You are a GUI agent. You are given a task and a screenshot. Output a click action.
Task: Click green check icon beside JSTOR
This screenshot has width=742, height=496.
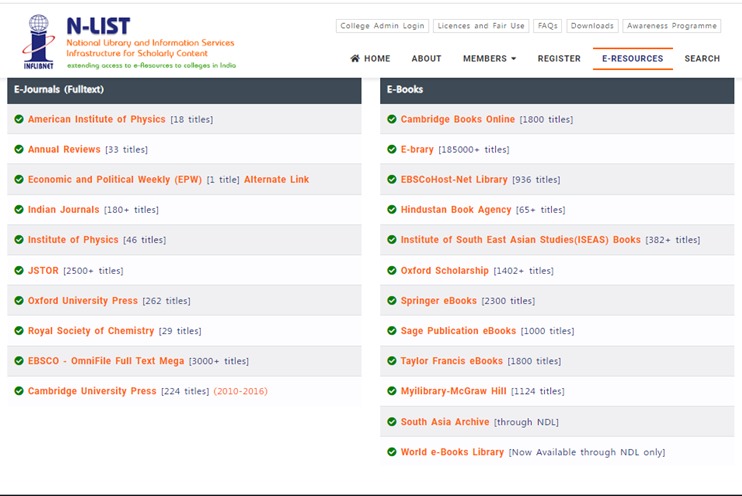[19, 270]
